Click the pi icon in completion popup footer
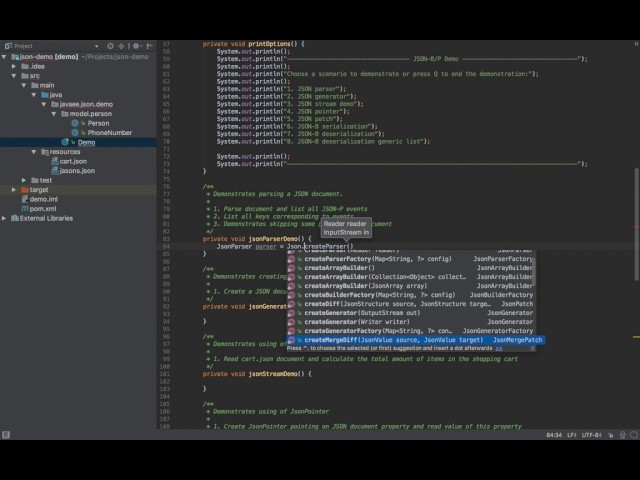 point(532,349)
